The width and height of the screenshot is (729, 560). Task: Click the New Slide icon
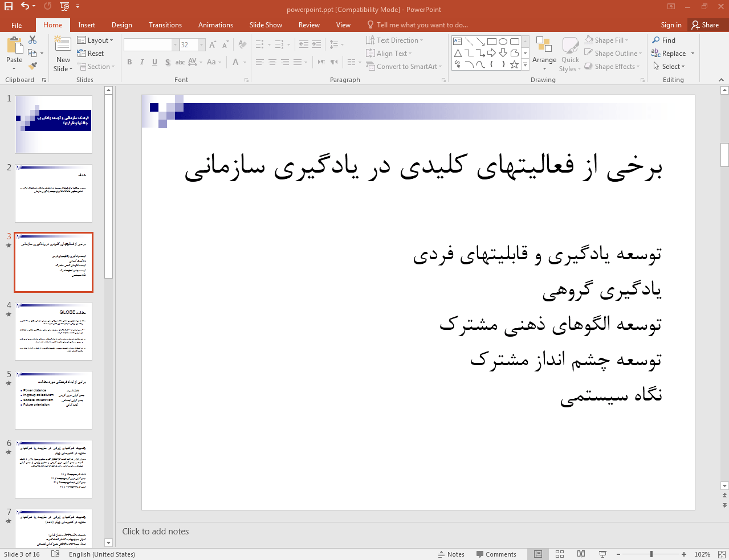tap(63, 44)
